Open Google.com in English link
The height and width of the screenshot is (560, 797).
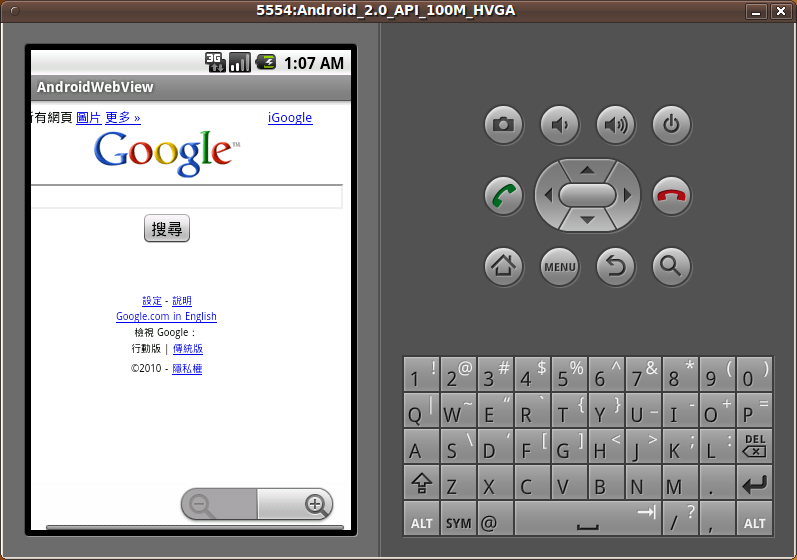click(x=166, y=316)
